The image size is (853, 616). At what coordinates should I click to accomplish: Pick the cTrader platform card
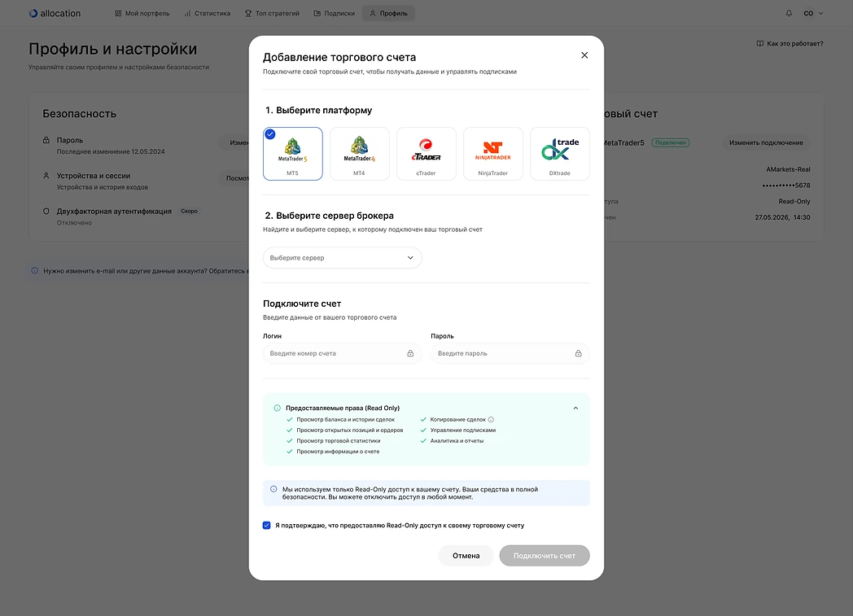[x=426, y=154]
